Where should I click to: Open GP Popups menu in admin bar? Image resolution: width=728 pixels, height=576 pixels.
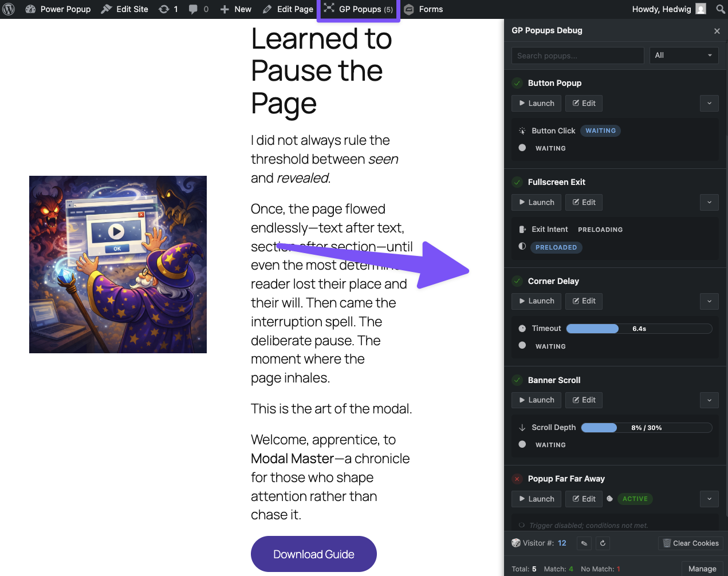tap(359, 9)
